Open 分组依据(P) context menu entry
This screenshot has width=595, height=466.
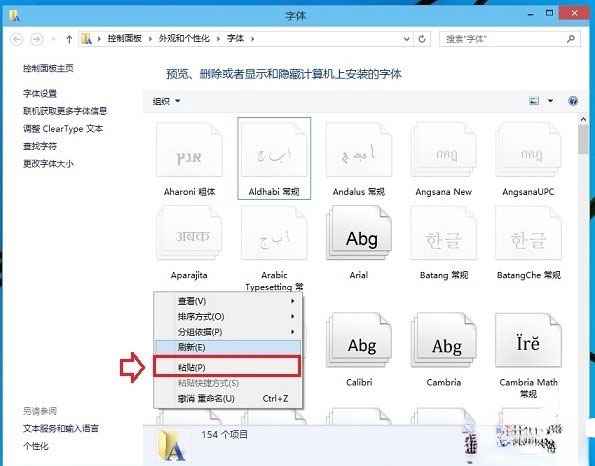pos(228,332)
